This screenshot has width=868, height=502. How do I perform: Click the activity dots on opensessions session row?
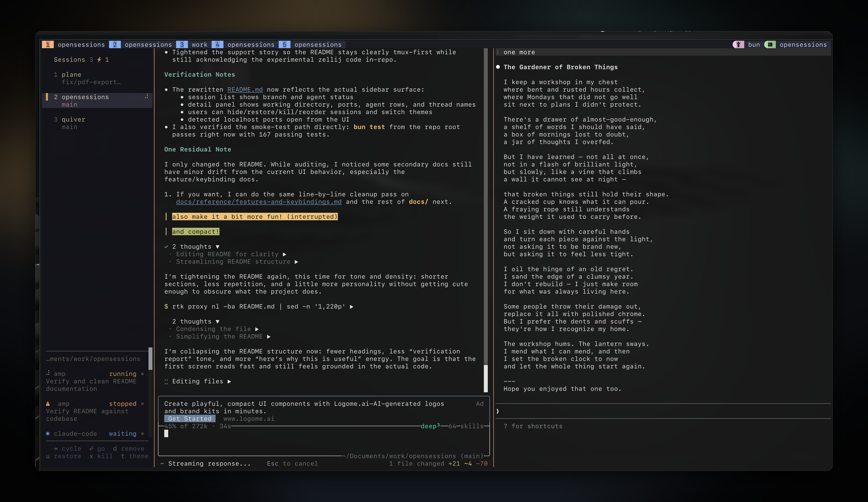147,96
